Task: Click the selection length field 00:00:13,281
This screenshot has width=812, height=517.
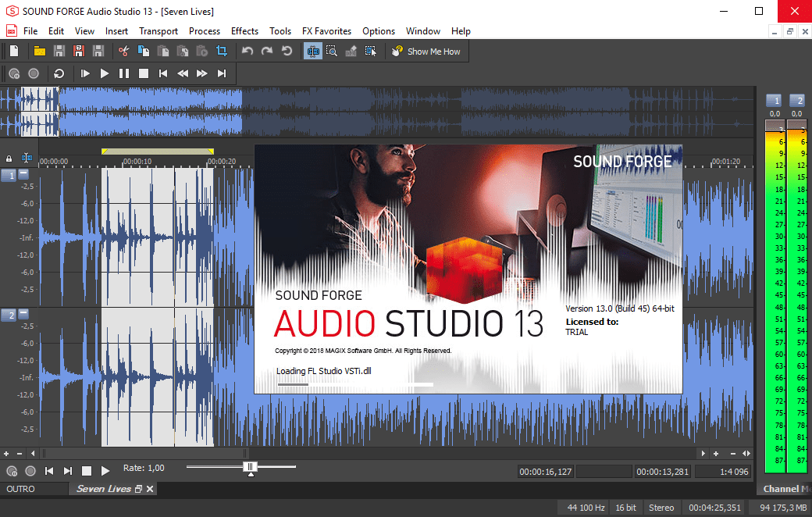Action: click(662, 472)
